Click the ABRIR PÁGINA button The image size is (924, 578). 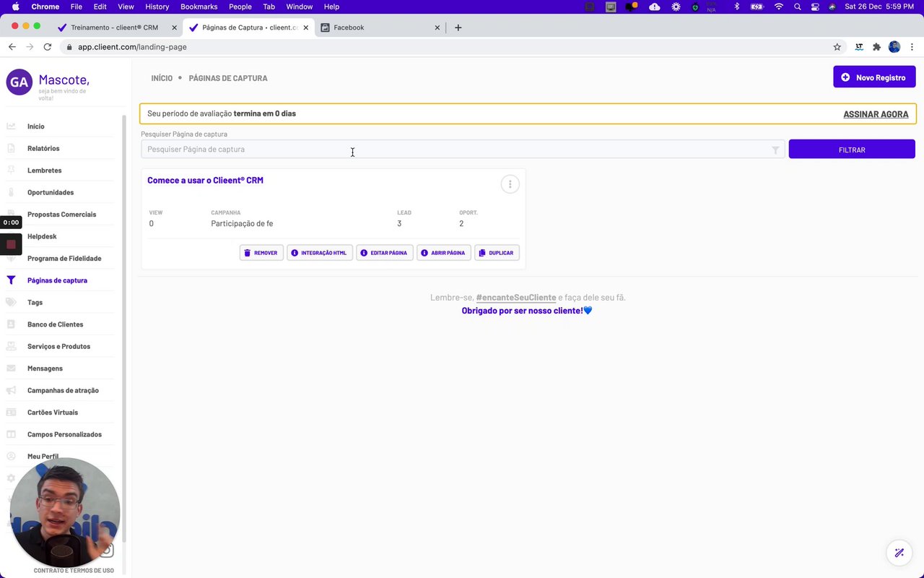coord(444,253)
